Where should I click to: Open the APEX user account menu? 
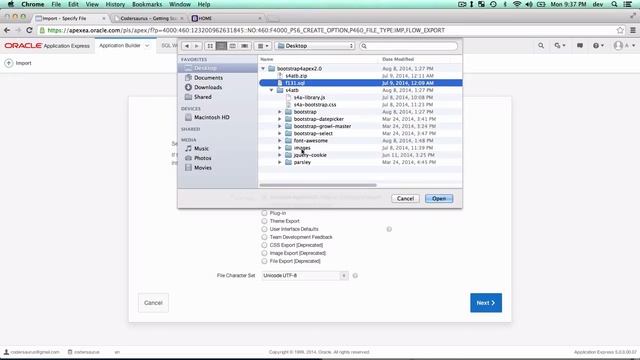pyautogui.click(x=624, y=46)
